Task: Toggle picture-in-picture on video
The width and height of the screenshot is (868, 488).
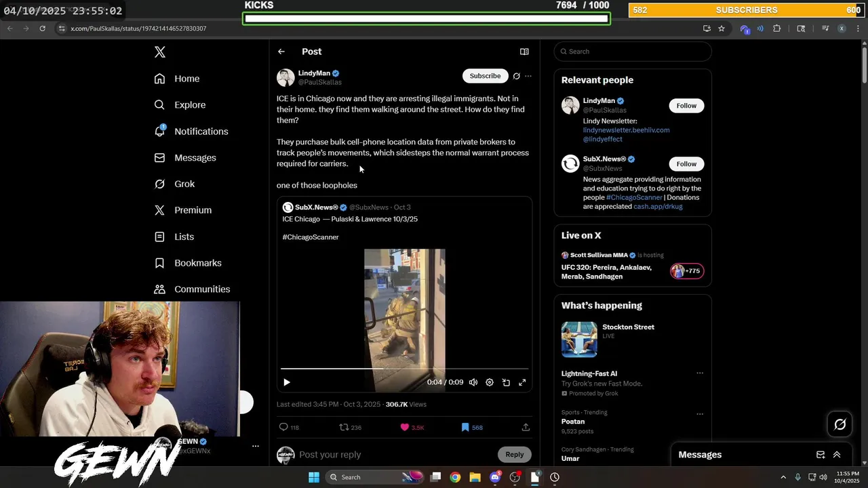Action: coord(506,382)
